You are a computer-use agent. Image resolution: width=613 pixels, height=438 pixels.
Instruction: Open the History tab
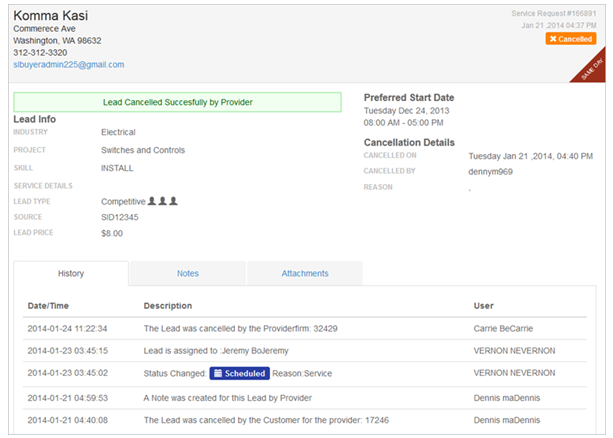coord(71,273)
